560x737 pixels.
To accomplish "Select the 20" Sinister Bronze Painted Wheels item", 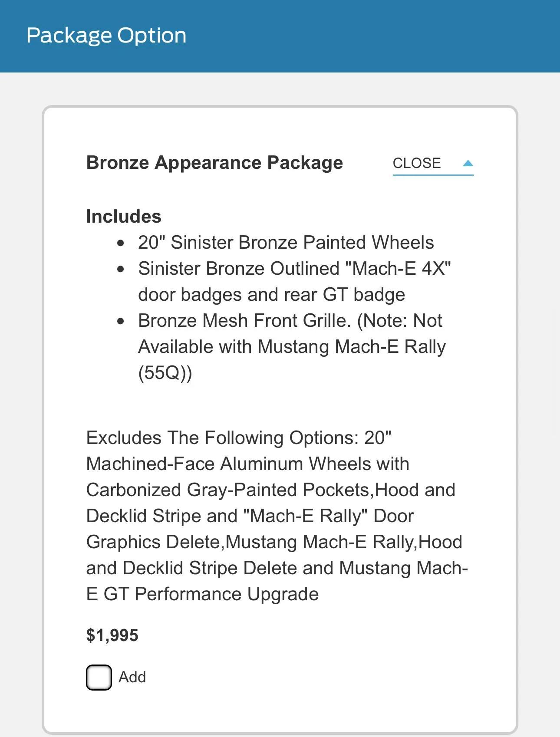I will click(x=286, y=242).
